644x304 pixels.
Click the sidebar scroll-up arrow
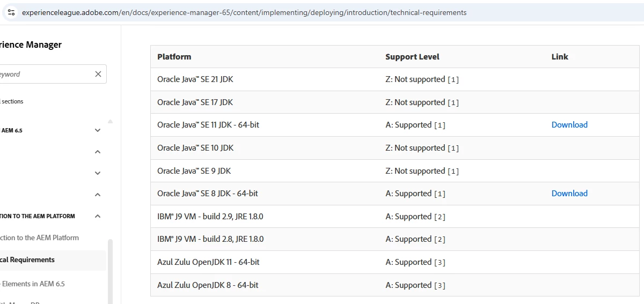(x=111, y=121)
